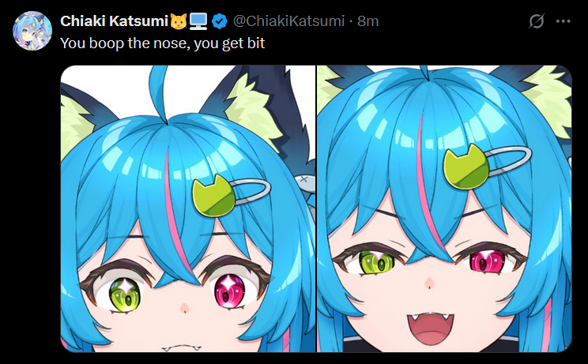Click the sparkling pink eye in left image
This screenshot has height=364, width=588.
(229, 291)
